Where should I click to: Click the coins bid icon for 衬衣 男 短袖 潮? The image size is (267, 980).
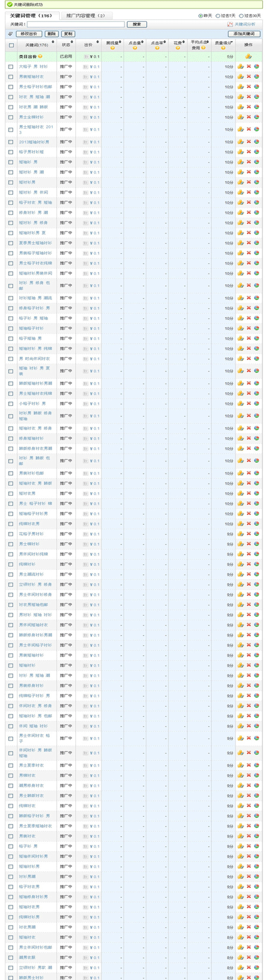point(241,97)
